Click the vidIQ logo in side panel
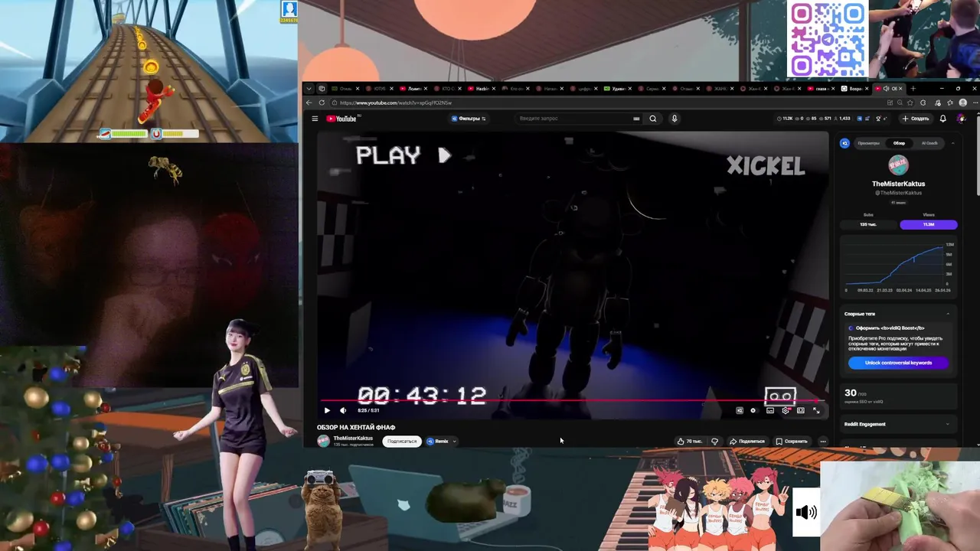The width and height of the screenshot is (980, 551). point(845,143)
